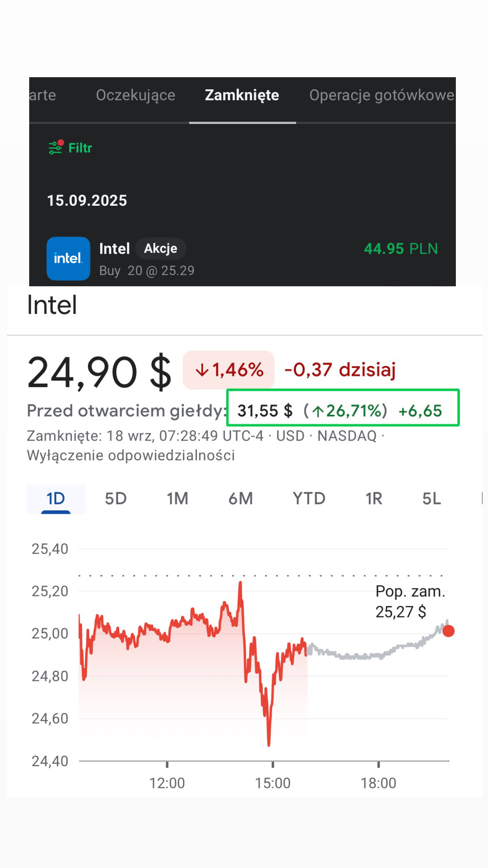Open the Intel Buy 20 transaction row
488x868 pixels.
[x=242, y=259]
